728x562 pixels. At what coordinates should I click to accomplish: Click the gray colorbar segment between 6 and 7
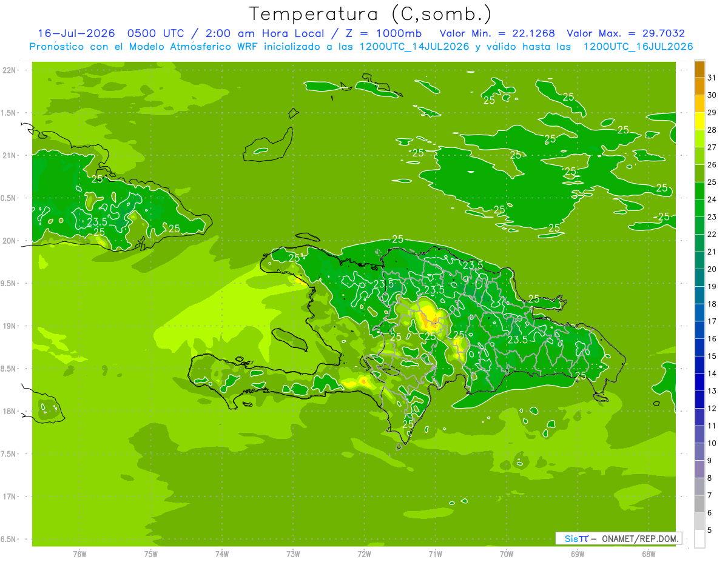point(699,504)
